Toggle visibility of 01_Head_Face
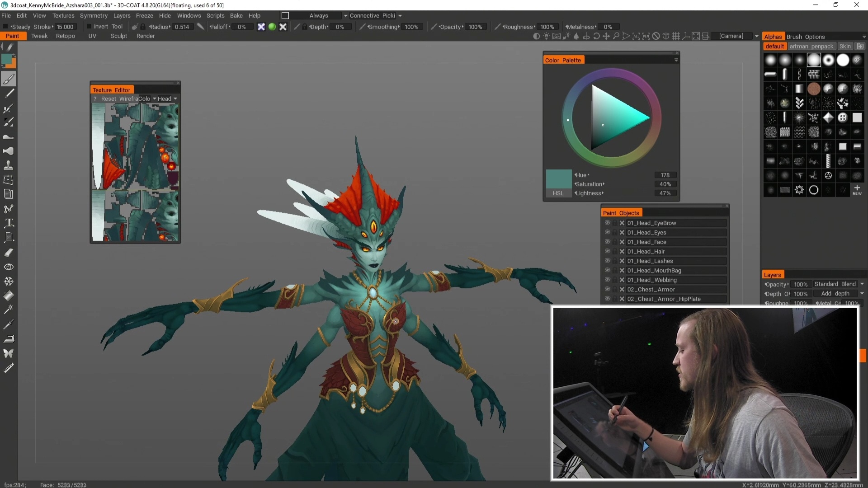The height and width of the screenshot is (488, 868). click(608, 242)
